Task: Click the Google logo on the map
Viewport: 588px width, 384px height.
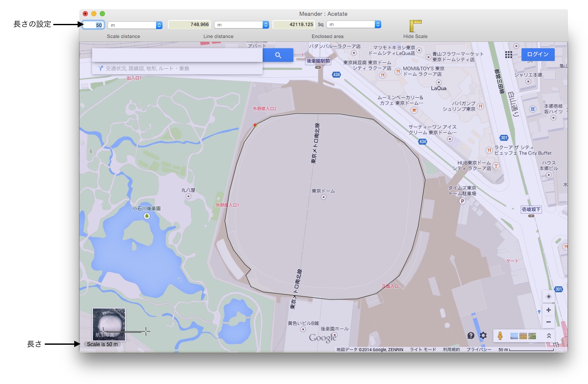Action: coord(323,338)
